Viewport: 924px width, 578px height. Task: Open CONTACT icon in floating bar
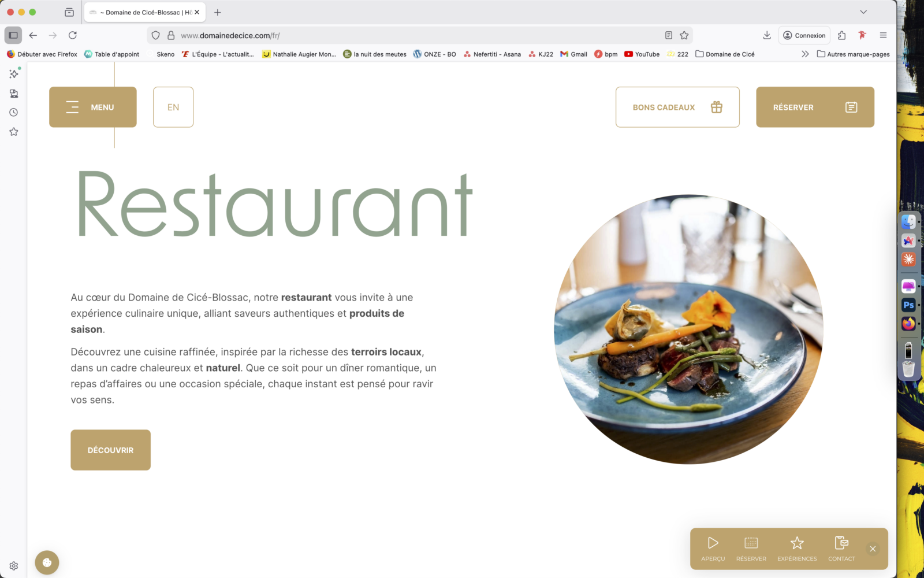pos(841,549)
